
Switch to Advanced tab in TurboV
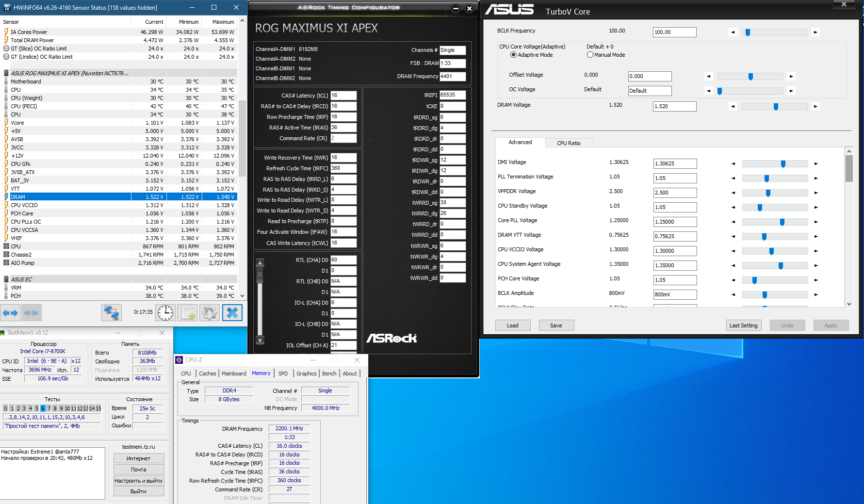(x=520, y=142)
